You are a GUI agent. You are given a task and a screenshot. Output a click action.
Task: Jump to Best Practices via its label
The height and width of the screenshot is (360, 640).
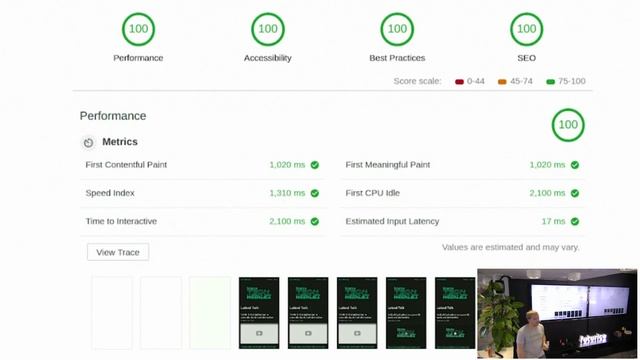397,58
